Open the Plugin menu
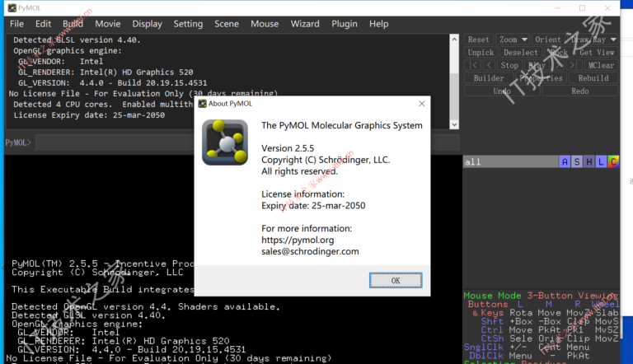The image size is (633, 364). tap(345, 24)
